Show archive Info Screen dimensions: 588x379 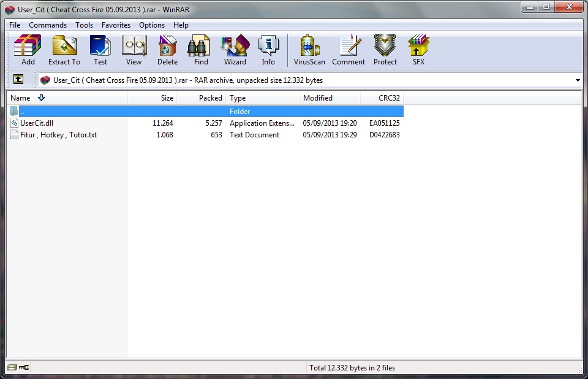(268, 50)
